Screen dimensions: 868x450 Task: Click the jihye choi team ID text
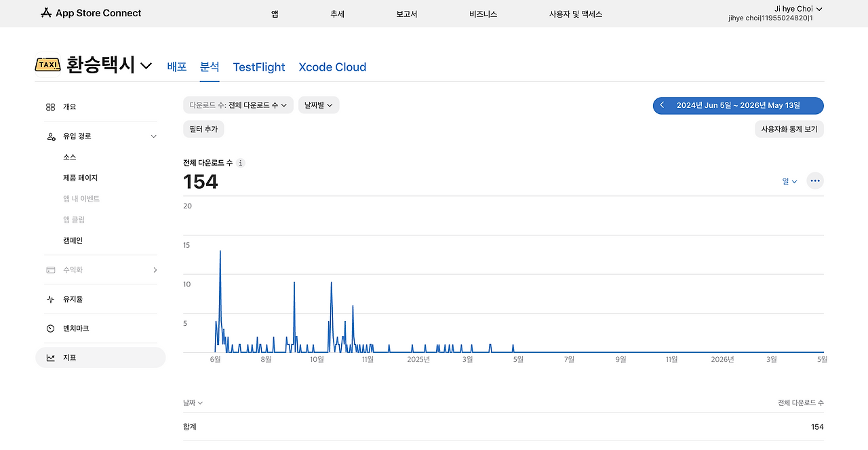coord(770,18)
